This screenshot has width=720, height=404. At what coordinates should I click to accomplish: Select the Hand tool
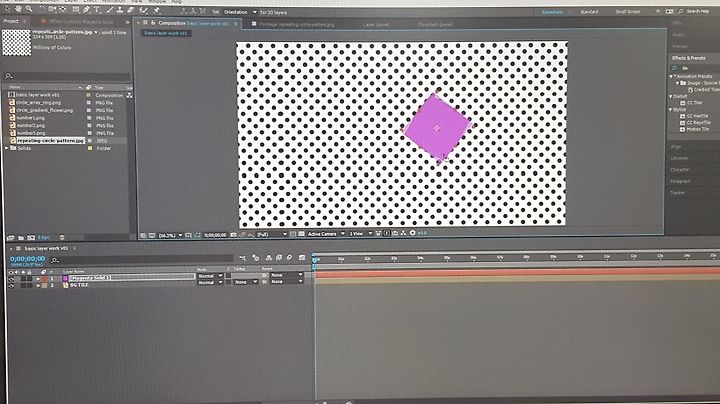18,9
